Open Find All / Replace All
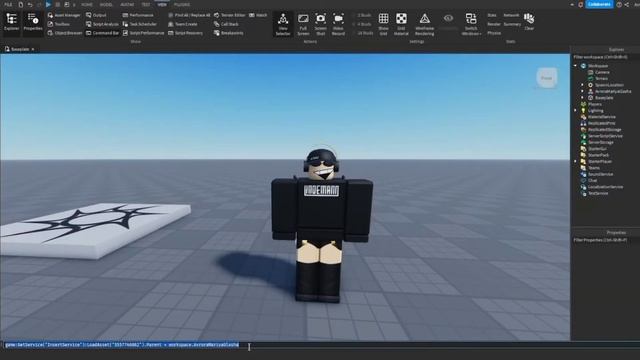Screen dimensions: 640x360 (189, 15)
